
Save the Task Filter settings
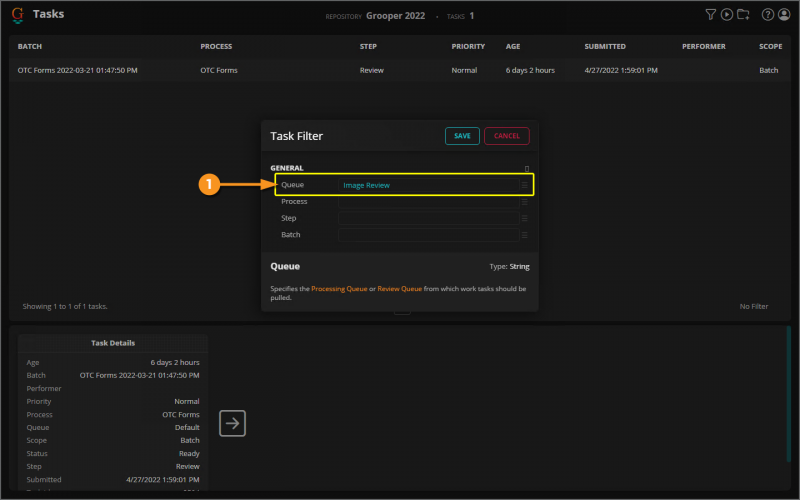pyautogui.click(x=462, y=136)
